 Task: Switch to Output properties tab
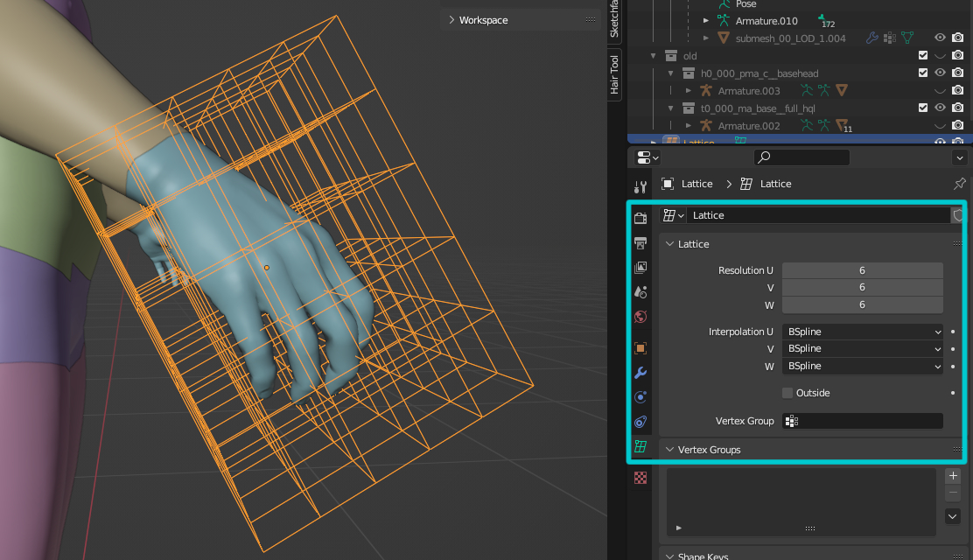[x=640, y=242]
